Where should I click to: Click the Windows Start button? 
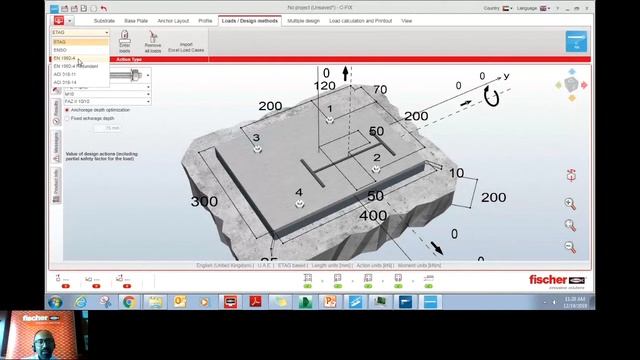tap(55, 302)
